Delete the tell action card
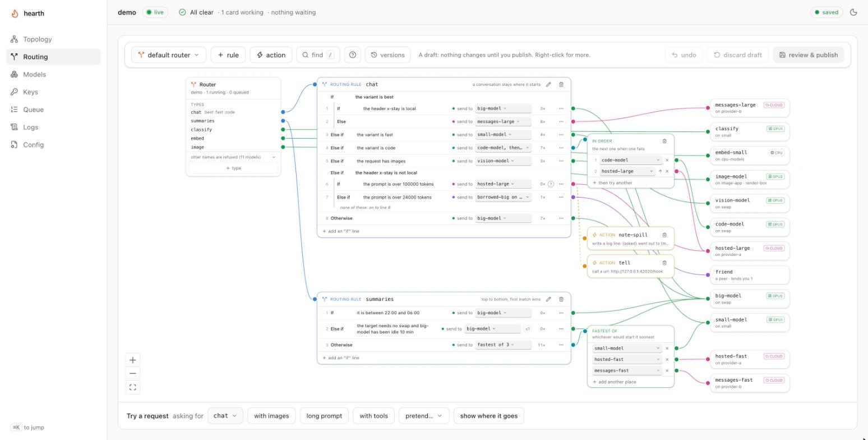The height and width of the screenshot is (440, 868). point(664,263)
